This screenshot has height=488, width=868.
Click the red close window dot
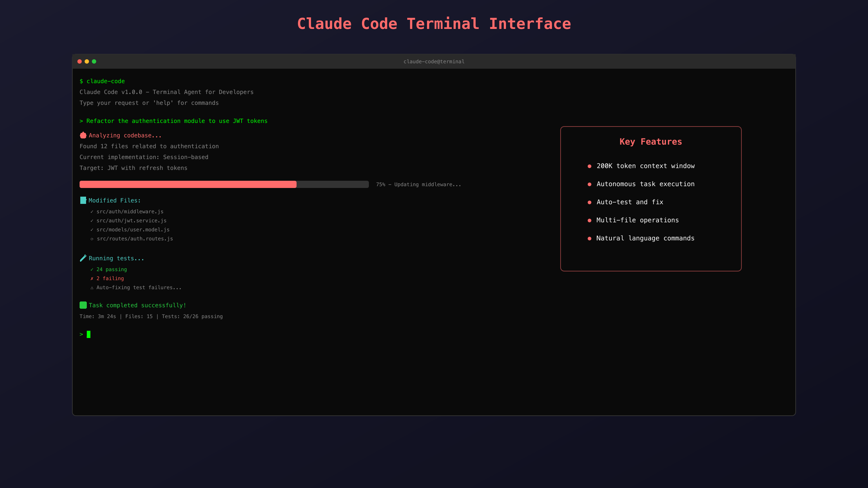[x=80, y=61]
